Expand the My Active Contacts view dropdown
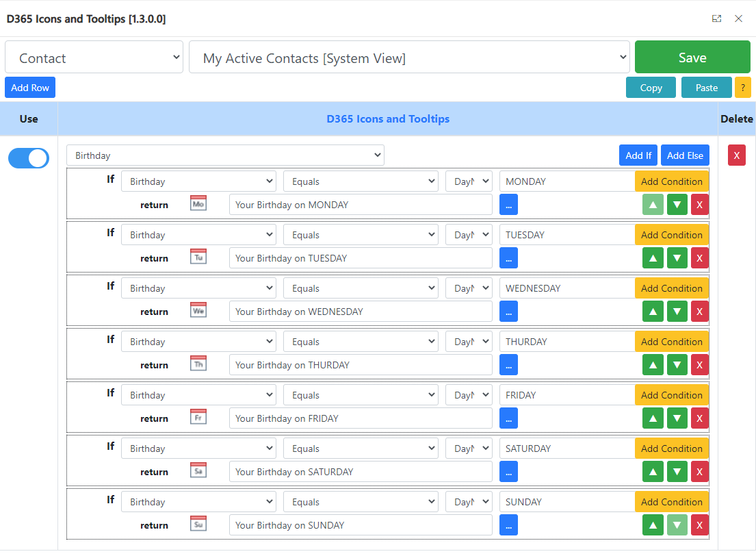Image resolution: width=756 pixels, height=556 pixels. (x=408, y=58)
